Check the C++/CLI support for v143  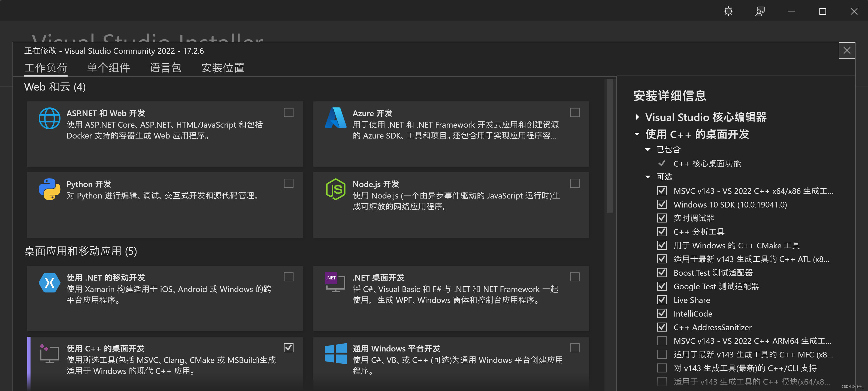tap(662, 368)
